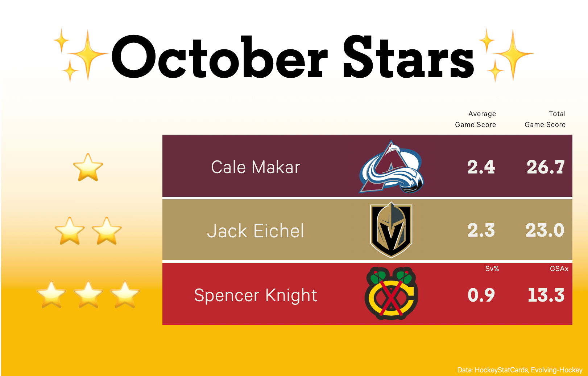Click the Spencer Knight player name
588x376 pixels.
click(256, 295)
